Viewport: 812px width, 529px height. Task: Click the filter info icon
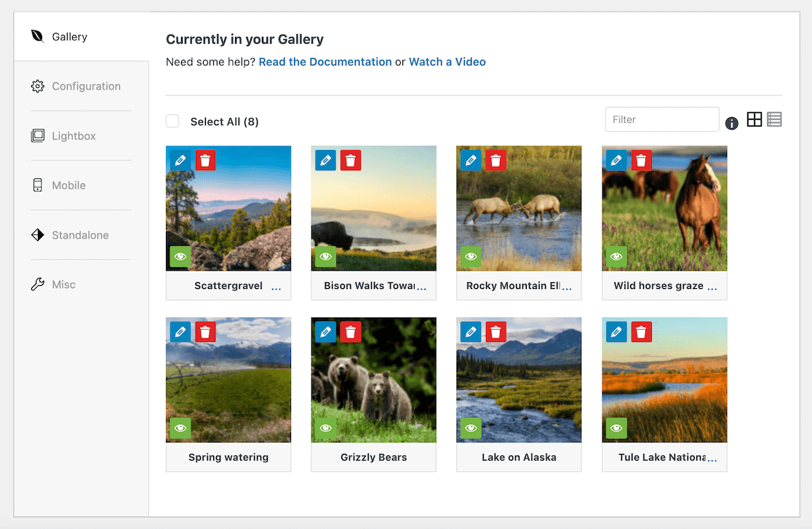click(732, 124)
